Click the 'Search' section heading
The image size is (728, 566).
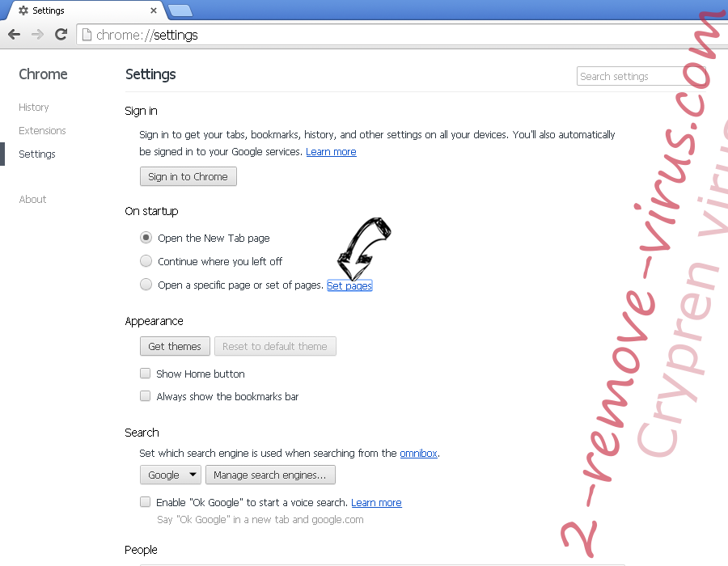tap(142, 433)
